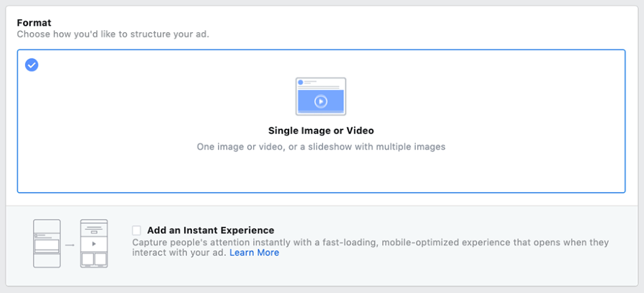This screenshot has width=644, height=293.
Task: Select the Single Image or Video title
Action: [321, 131]
